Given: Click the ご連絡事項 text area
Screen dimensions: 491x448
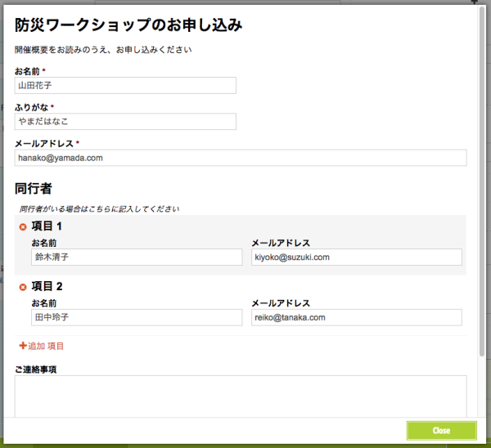Looking at the screenshot, I should click(x=241, y=396).
